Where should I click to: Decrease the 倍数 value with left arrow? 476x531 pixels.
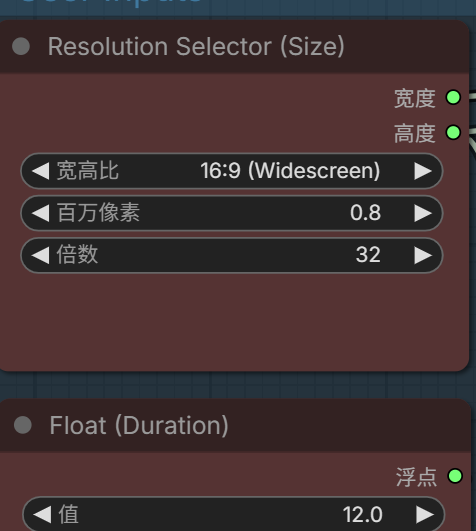(41, 255)
